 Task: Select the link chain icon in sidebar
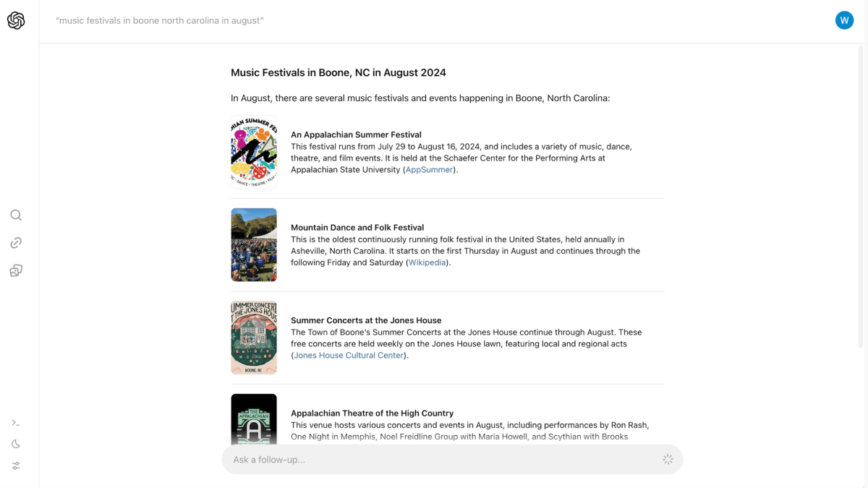(16, 243)
